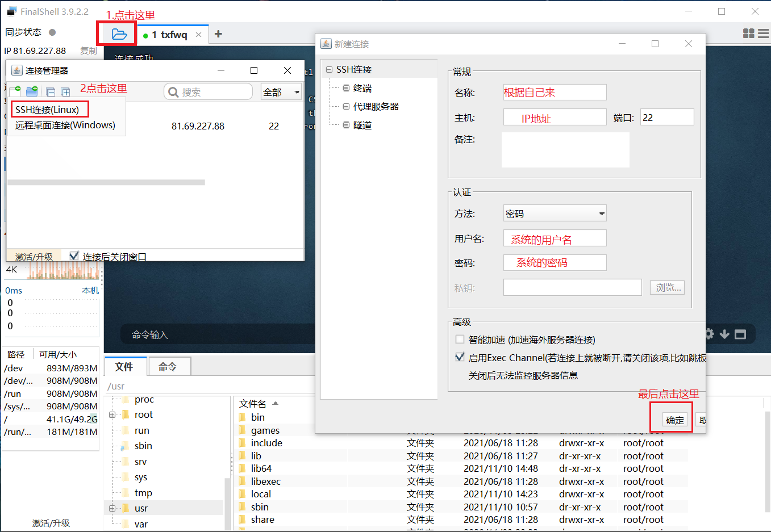Switch to the 命令 tab
771x532 pixels.
point(169,366)
